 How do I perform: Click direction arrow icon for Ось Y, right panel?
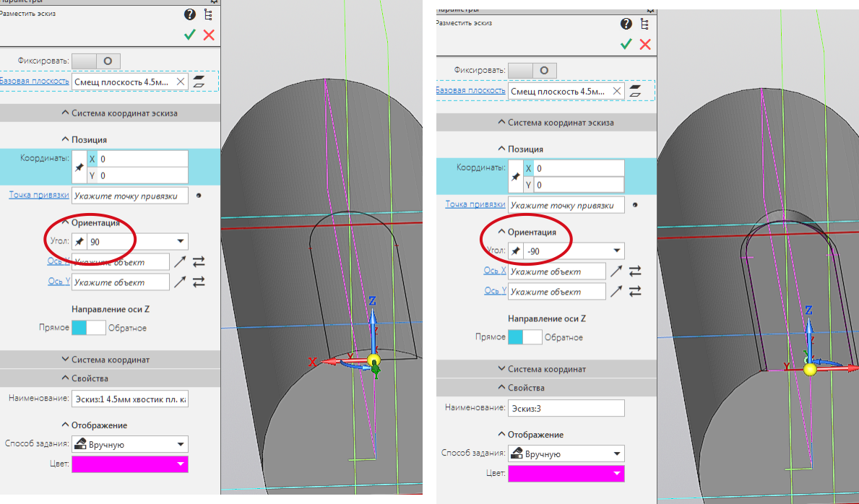616,292
